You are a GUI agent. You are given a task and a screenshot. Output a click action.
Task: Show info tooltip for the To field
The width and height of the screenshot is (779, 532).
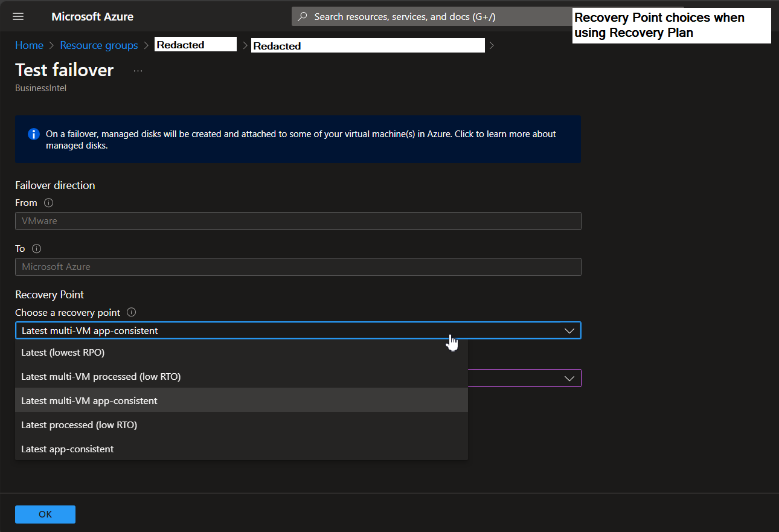coord(36,249)
